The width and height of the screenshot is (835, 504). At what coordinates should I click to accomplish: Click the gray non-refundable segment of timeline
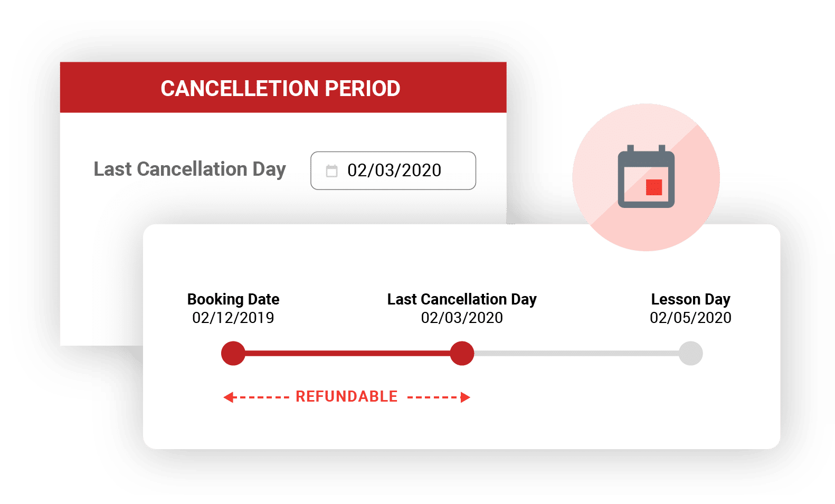click(x=576, y=354)
